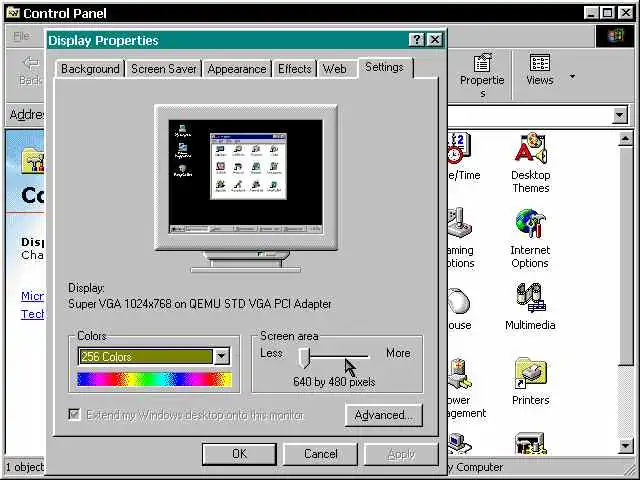This screenshot has height=480, width=640.
Task: Click Internet Options label text
Action: (530, 257)
